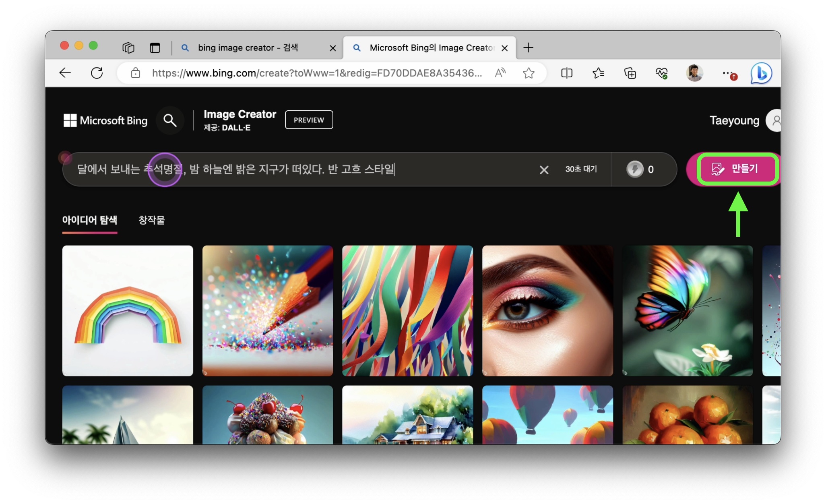Open the painted oranges thumbnail
The height and width of the screenshot is (504, 826).
coord(688,415)
